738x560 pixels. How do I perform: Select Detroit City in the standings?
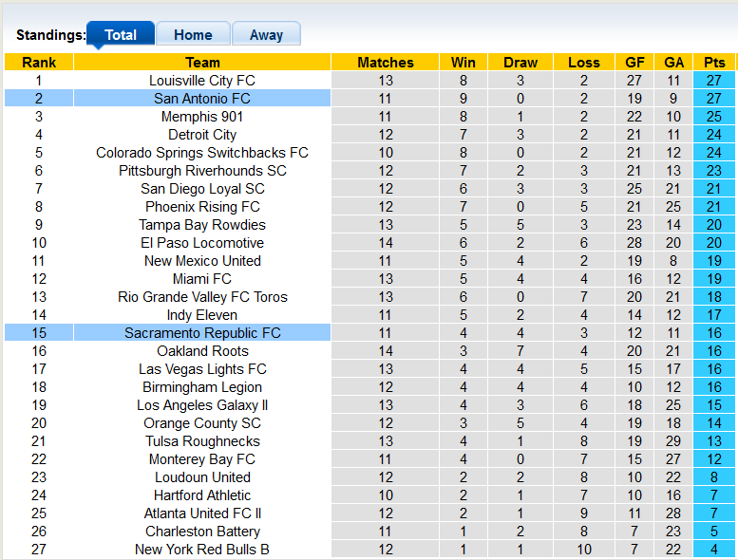[202, 135]
